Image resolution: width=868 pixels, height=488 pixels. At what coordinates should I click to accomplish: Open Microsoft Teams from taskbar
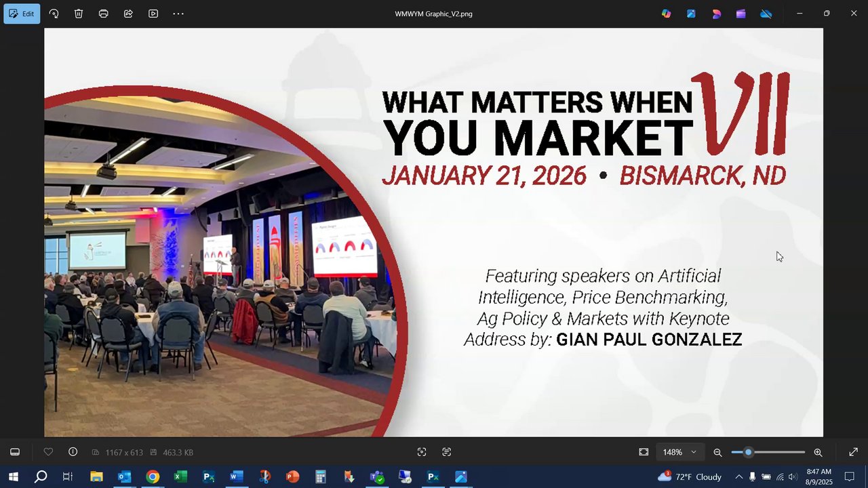tap(376, 476)
